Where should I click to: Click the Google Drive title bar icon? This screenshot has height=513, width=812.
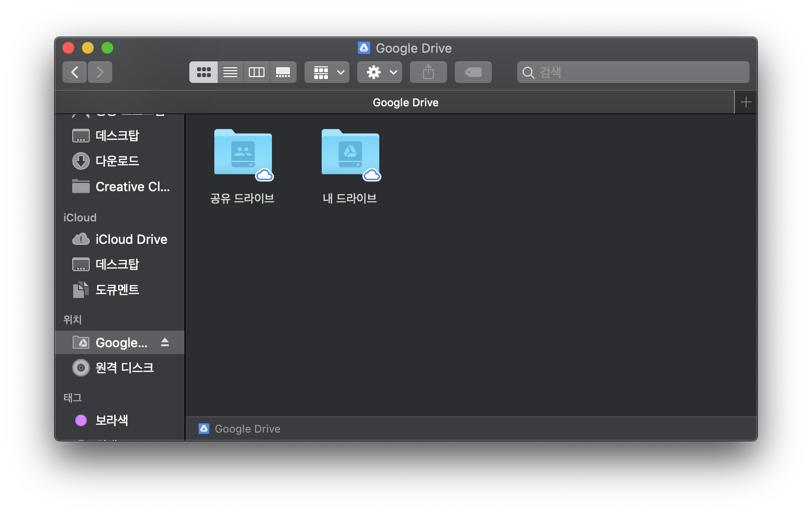click(x=364, y=48)
